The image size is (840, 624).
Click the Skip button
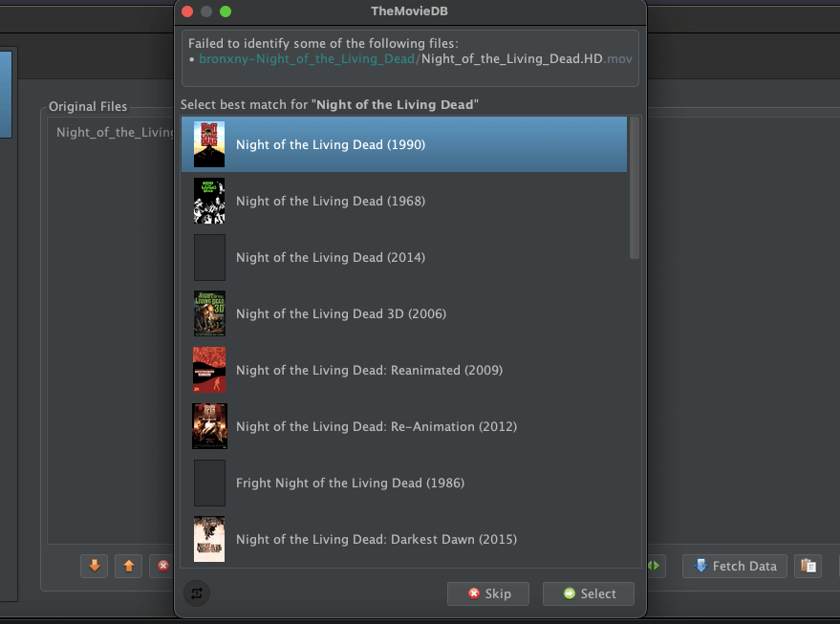tap(488, 593)
